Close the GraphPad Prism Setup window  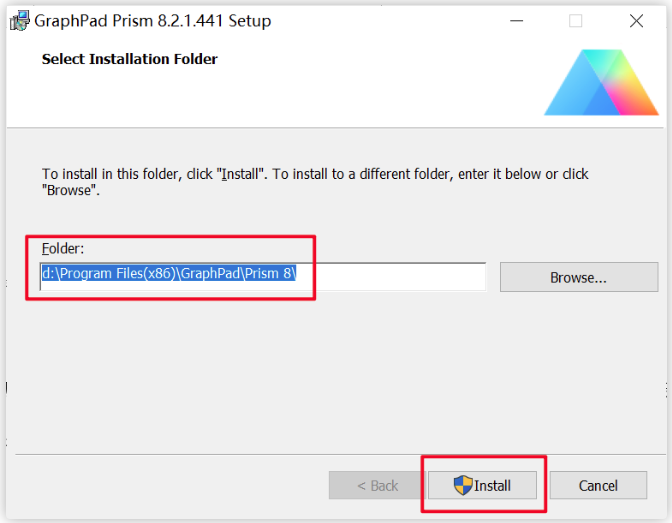click(636, 21)
